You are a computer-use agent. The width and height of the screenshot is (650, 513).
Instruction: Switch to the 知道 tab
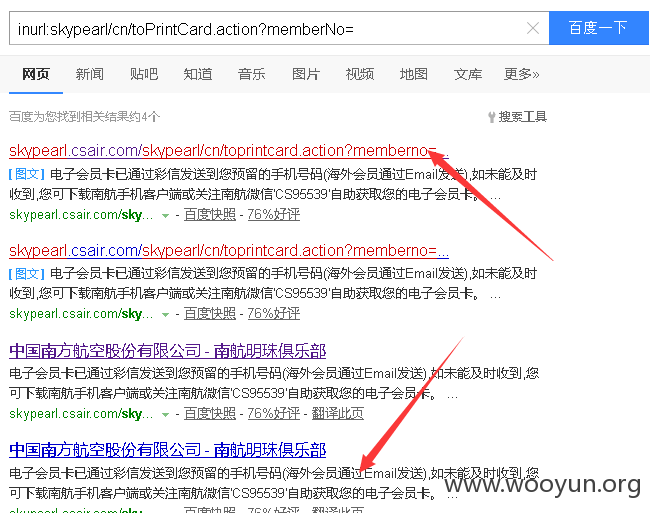tap(198, 74)
